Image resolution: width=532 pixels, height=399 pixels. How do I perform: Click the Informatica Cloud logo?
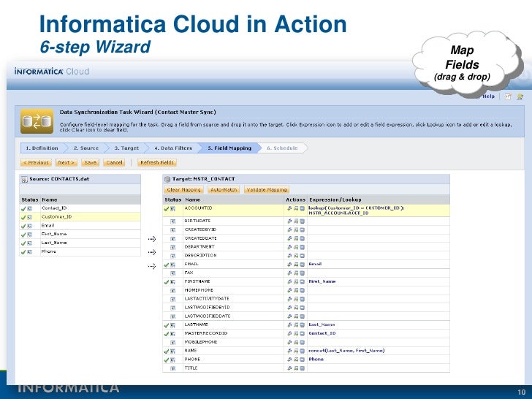[52, 72]
